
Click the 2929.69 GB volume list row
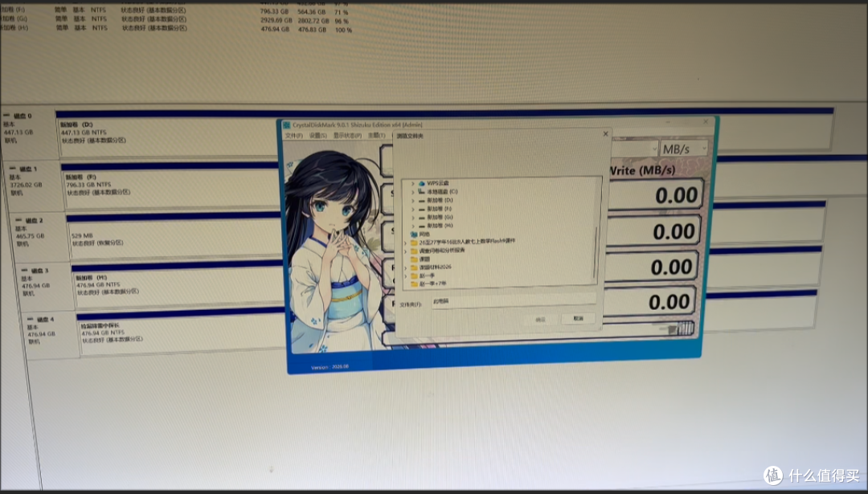tap(174, 19)
